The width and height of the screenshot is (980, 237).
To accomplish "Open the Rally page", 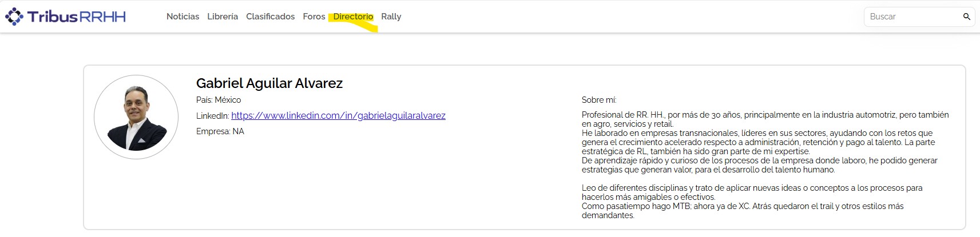I will pos(391,17).
